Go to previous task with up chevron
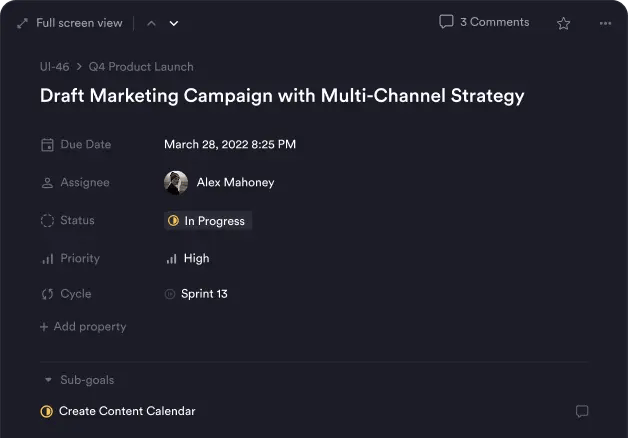This screenshot has height=438, width=628. pos(151,23)
